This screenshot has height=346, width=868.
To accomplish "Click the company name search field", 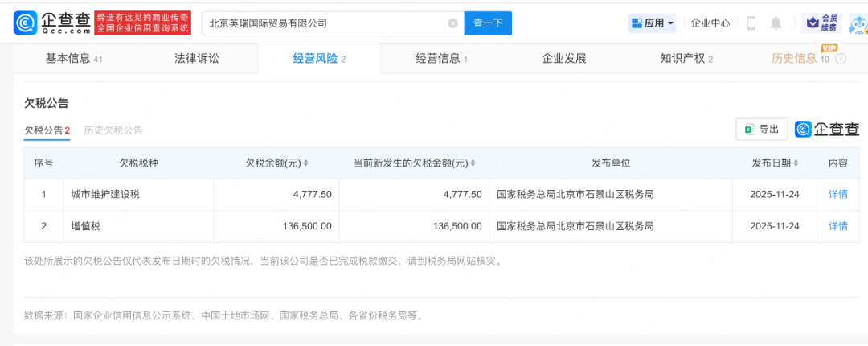I will [321, 23].
